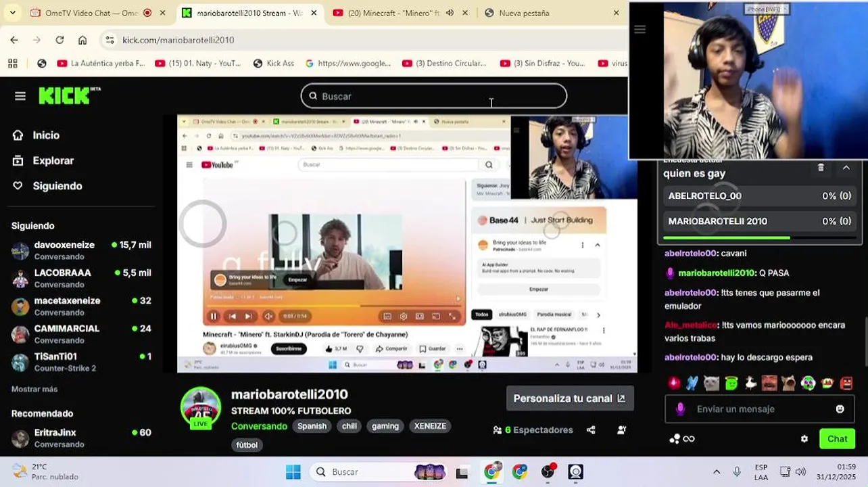Click the green poll timer progress bar
Screen dimensions: 868x487
[726, 238]
